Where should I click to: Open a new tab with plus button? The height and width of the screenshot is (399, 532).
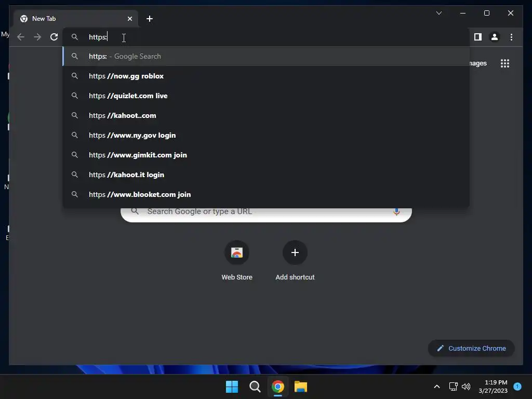coord(149,19)
